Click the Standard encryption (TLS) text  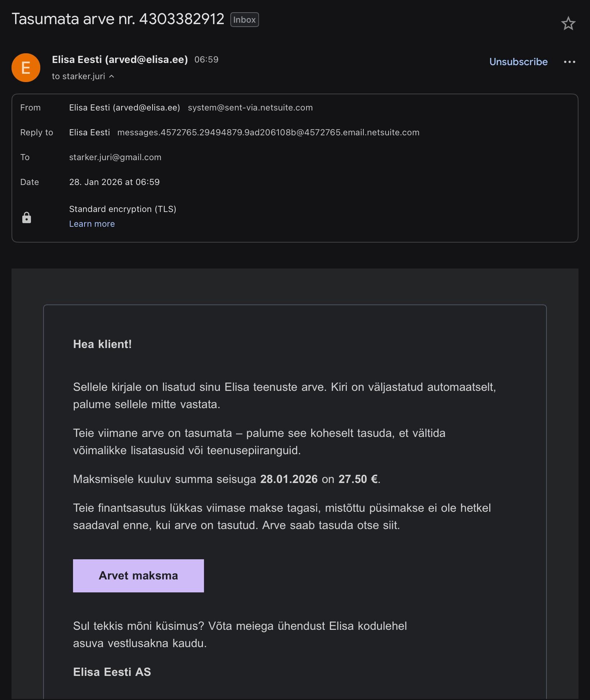coord(122,209)
